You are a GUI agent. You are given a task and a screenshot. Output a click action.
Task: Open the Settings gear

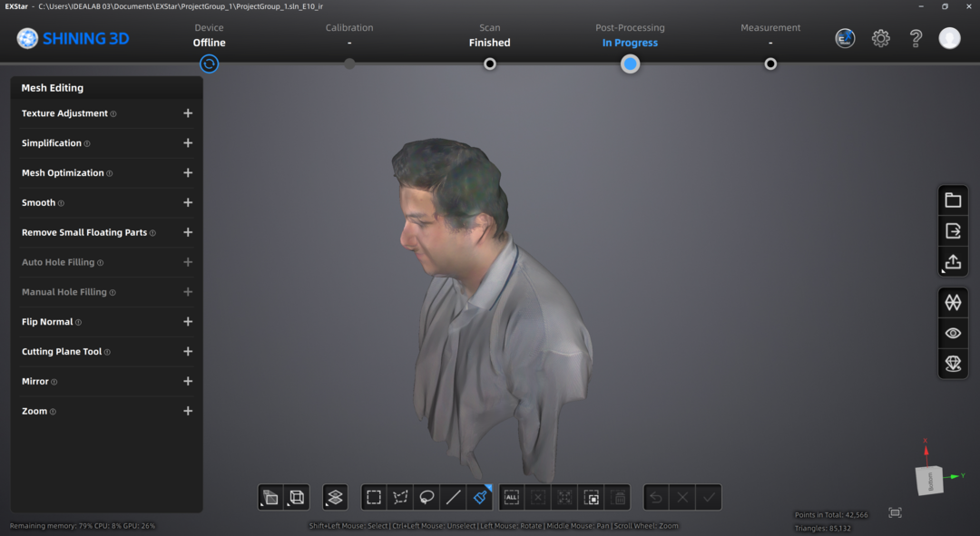pos(880,38)
